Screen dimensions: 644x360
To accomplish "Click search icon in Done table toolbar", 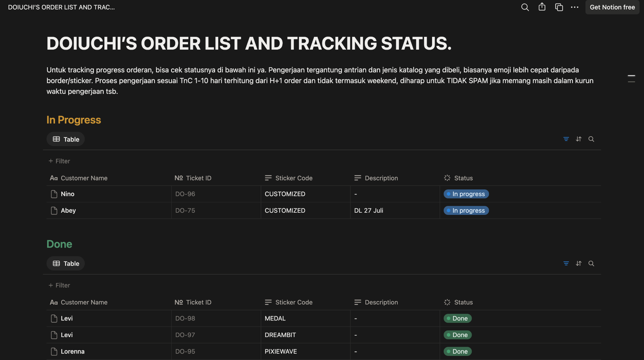I will click(591, 263).
